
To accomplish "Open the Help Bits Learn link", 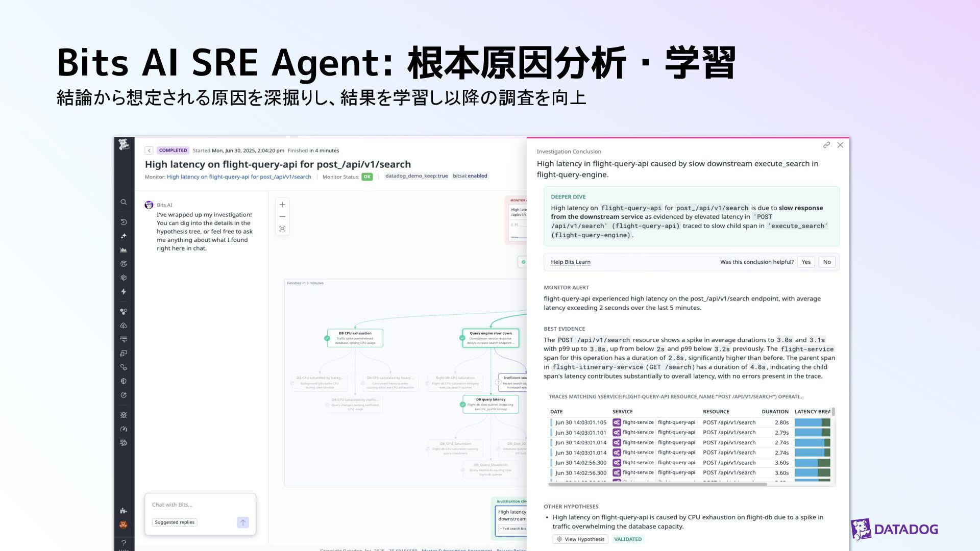I will coord(571,262).
